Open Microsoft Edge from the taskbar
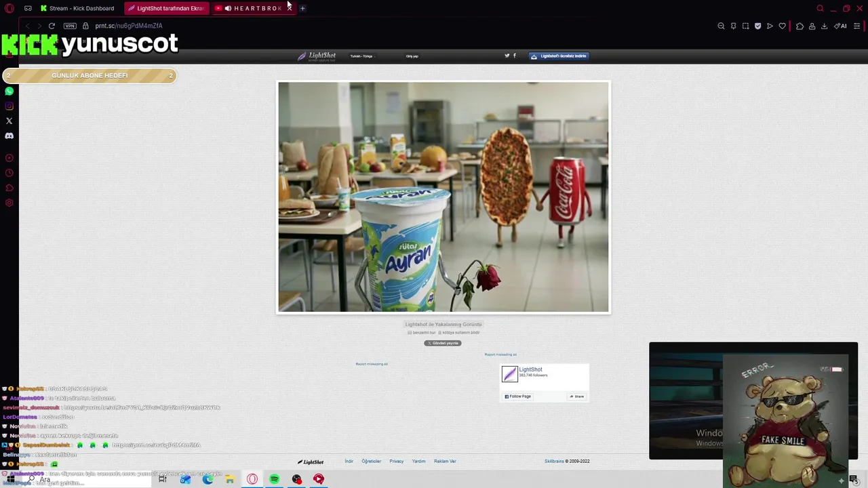The height and width of the screenshot is (488, 868). click(x=208, y=479)
